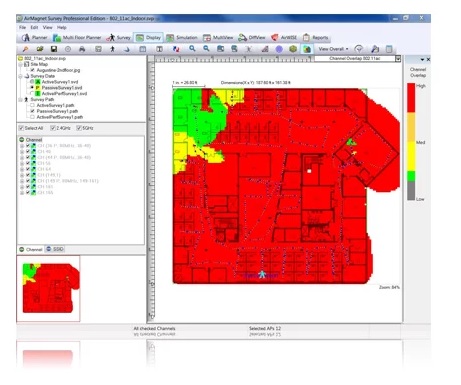This screenshot has height=385, width=461.
Task: Open the Survey mode
Action: coord(119,38)
